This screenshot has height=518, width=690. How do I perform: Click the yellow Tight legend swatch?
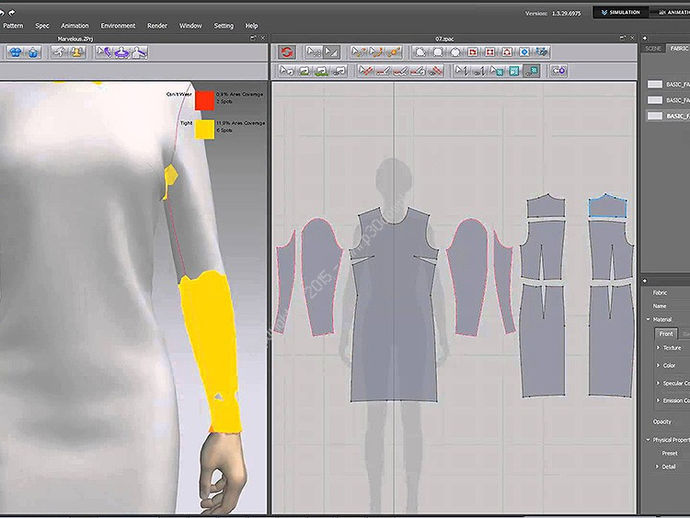tap(205, 129)
